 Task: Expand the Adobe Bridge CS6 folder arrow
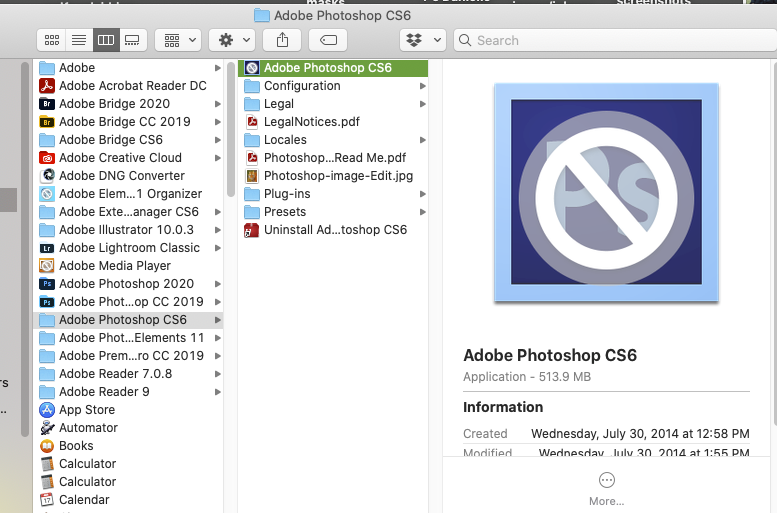coord(218,140)
